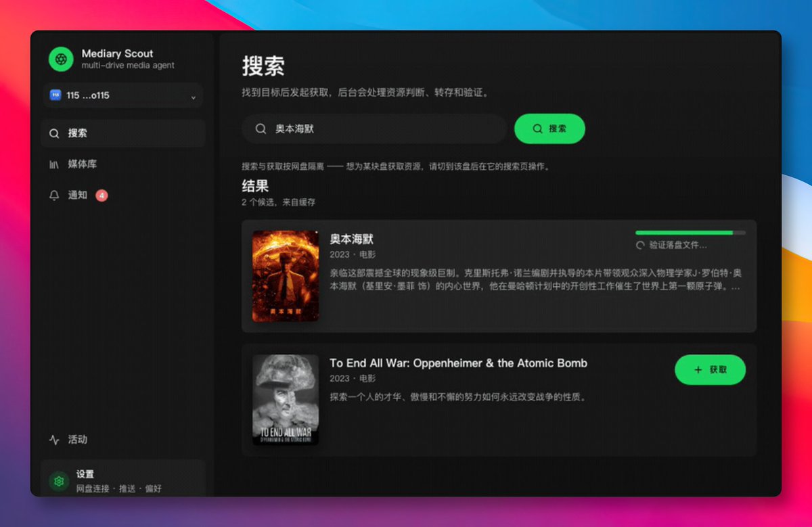Open the 115 drive account dropdown
Viewport: 812px width, 527px height.
(123, 95)
